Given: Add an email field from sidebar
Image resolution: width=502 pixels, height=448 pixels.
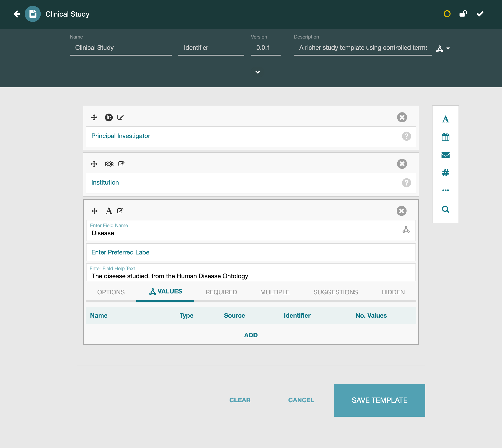Looking at the screenshot, I should pyautogui.click(x=445, y=155).
